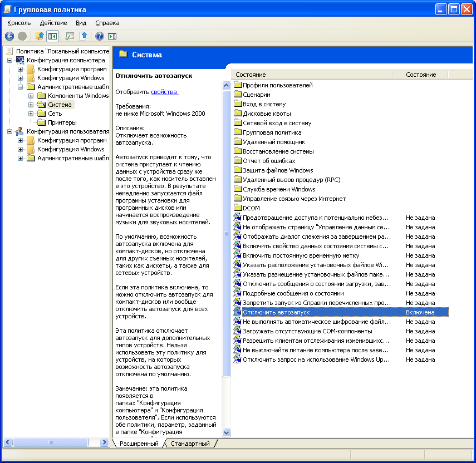
Task: Expand the Компоненты Windows tree node
Action: click(31, 96)
